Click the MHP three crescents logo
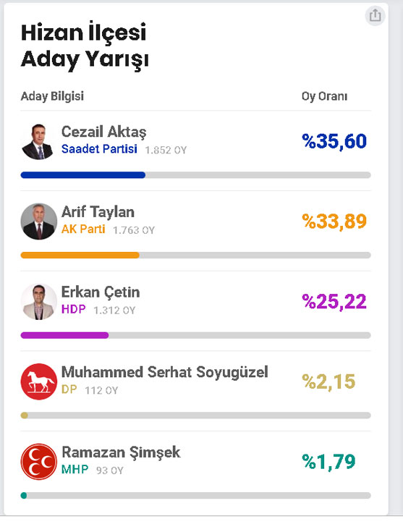Image resolution: width=403 pixels, height=532 pixels. pos(38,462)
